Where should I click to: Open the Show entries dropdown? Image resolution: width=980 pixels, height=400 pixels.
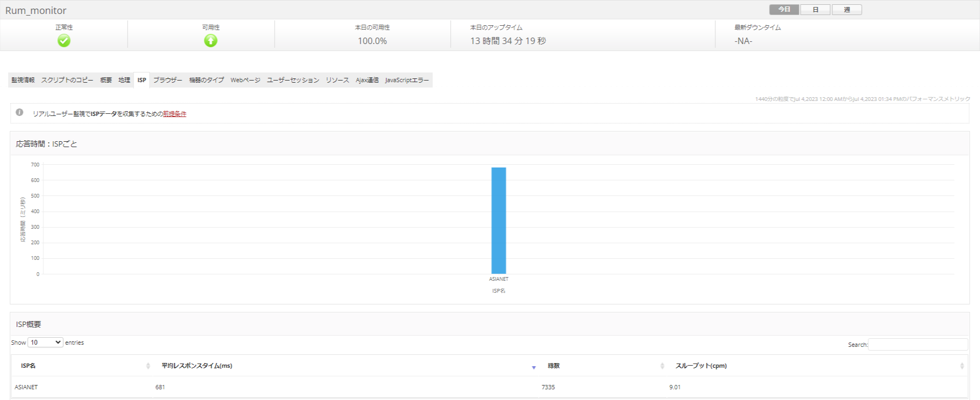pyautogui.click(x=46, y=343)
